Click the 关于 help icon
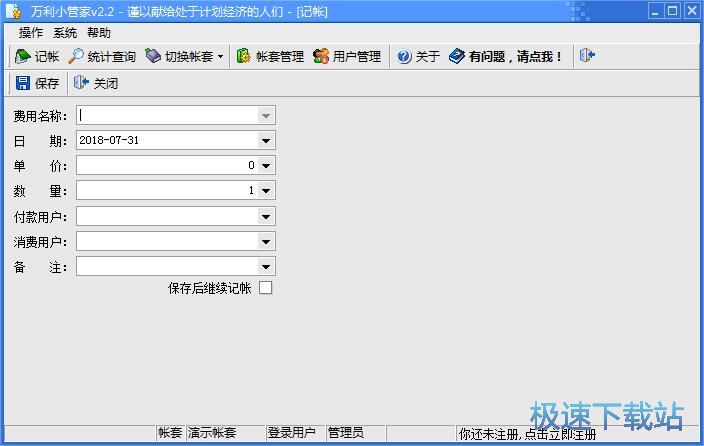704x446 pixels. (x=404, y=56)
